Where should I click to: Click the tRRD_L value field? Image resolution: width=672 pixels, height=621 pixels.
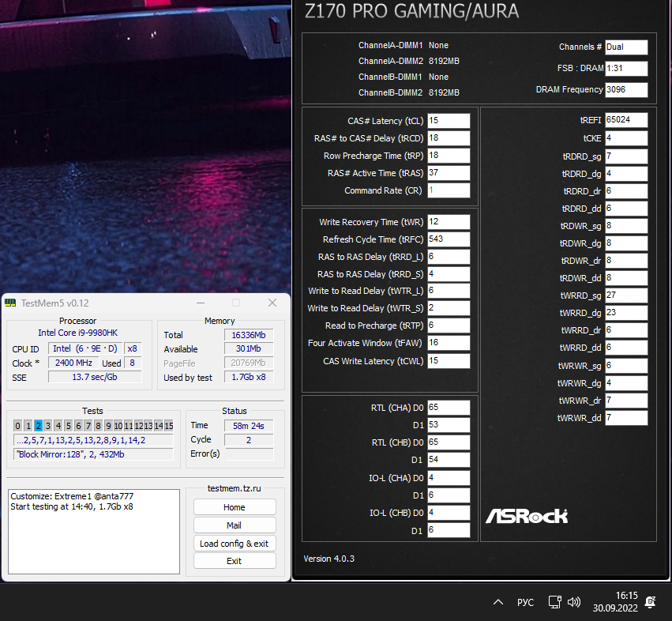point(449,257)
